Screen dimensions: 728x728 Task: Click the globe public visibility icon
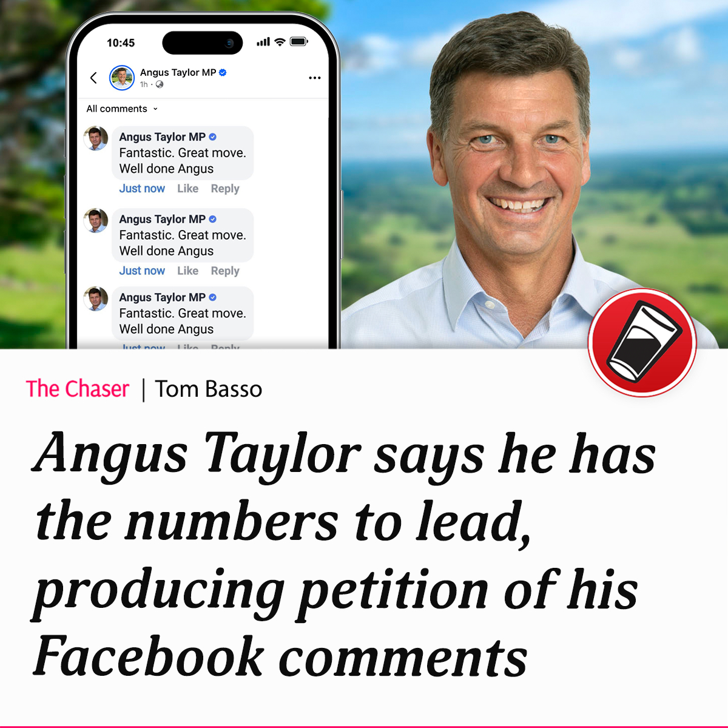pos(160,84)
